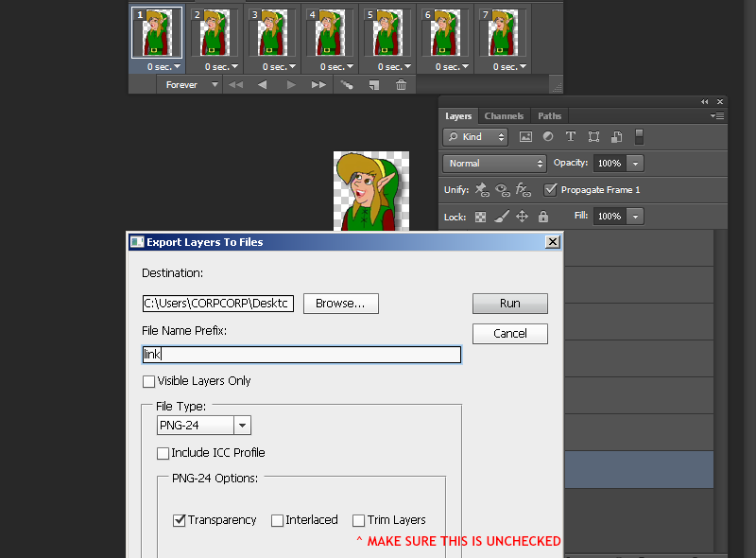Delete the selected animation frame
This screenshot has height=558, width=756.
[x=401, y=85]
